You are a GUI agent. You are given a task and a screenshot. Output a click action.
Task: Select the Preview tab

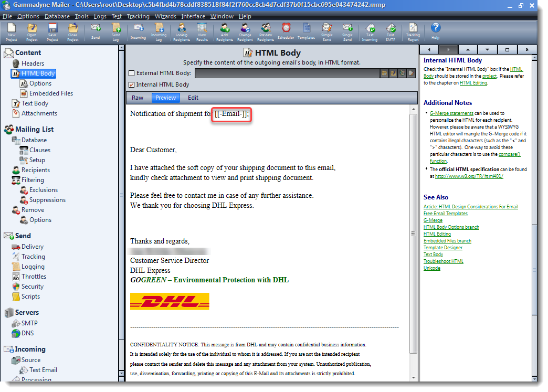tap(166, 98)
